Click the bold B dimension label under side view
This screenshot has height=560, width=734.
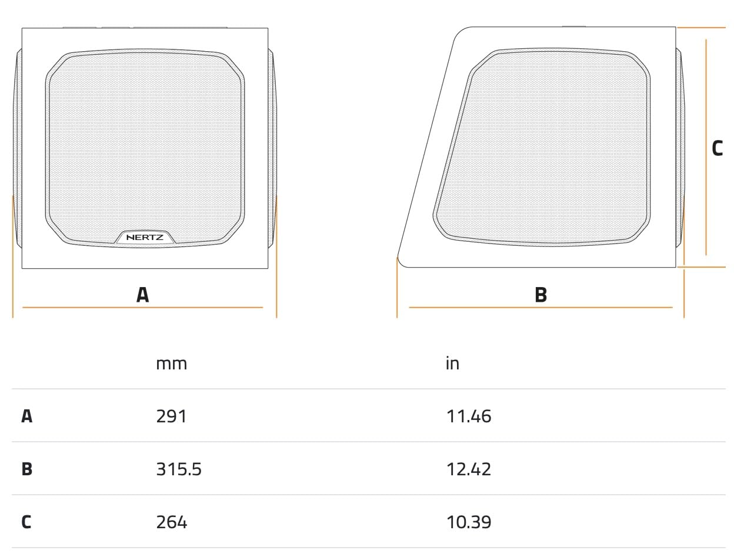(541, 295)
